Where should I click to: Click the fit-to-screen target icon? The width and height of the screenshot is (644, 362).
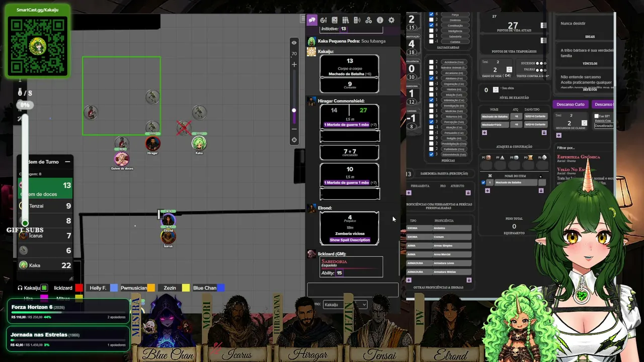tap(294, 140)
